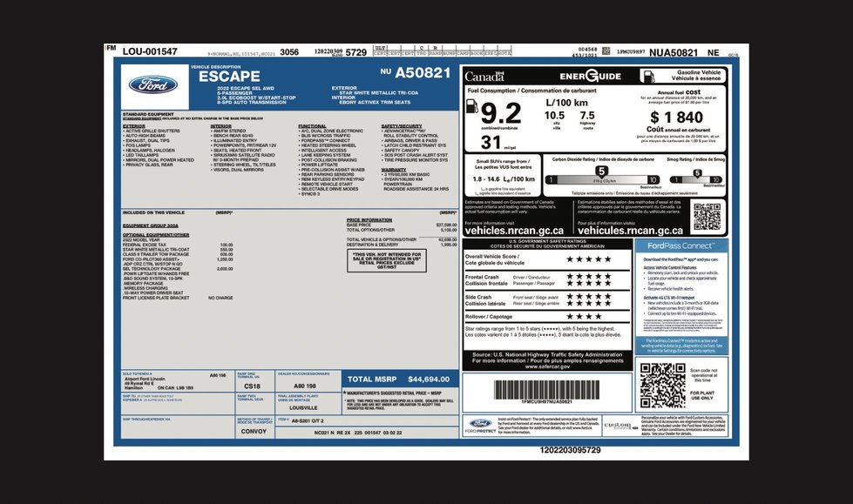The height and width of the screenshot is (504, 853).
Task: Click the 10.5 city consumption value
Action: (x=554, y=115)
